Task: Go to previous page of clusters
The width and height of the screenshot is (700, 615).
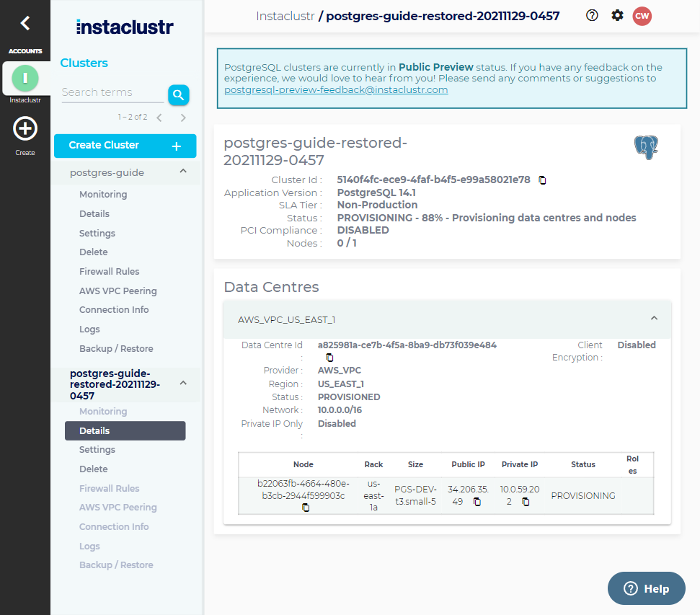Action: point(159,118)
